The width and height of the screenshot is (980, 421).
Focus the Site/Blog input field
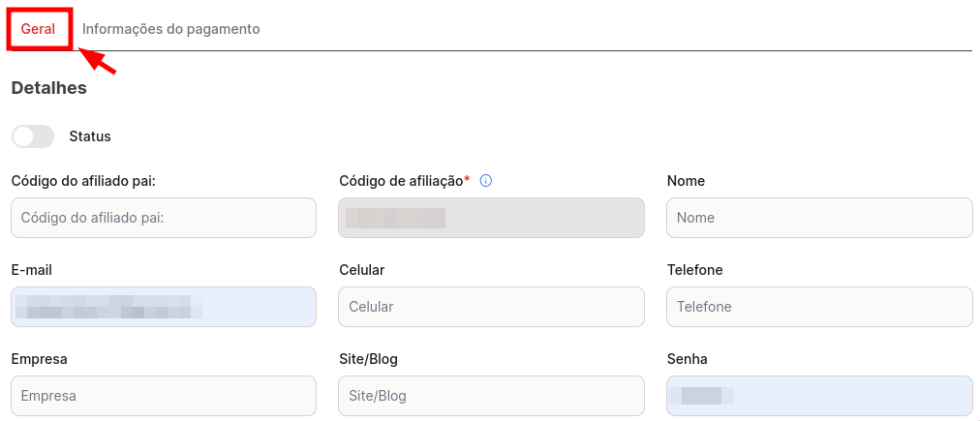pos(491,396)
